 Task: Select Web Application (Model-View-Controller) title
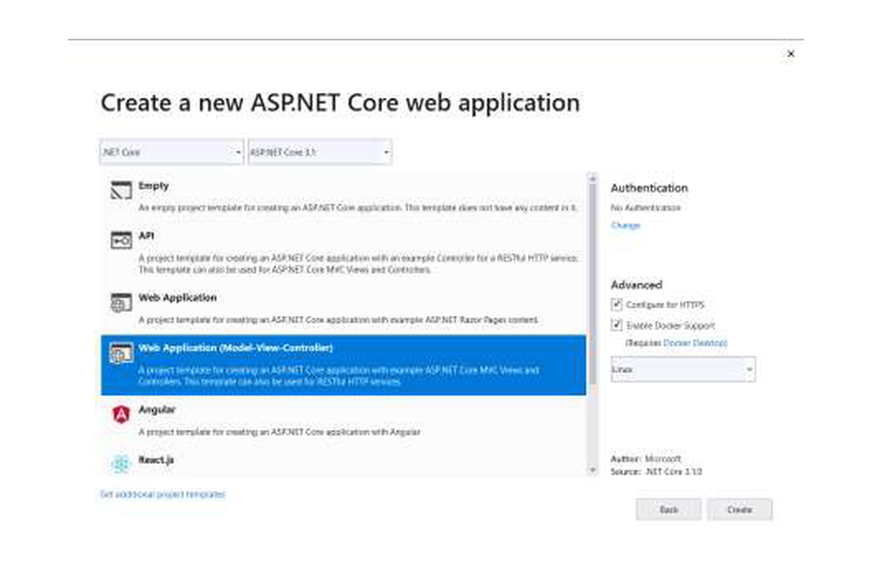(235, 348)
